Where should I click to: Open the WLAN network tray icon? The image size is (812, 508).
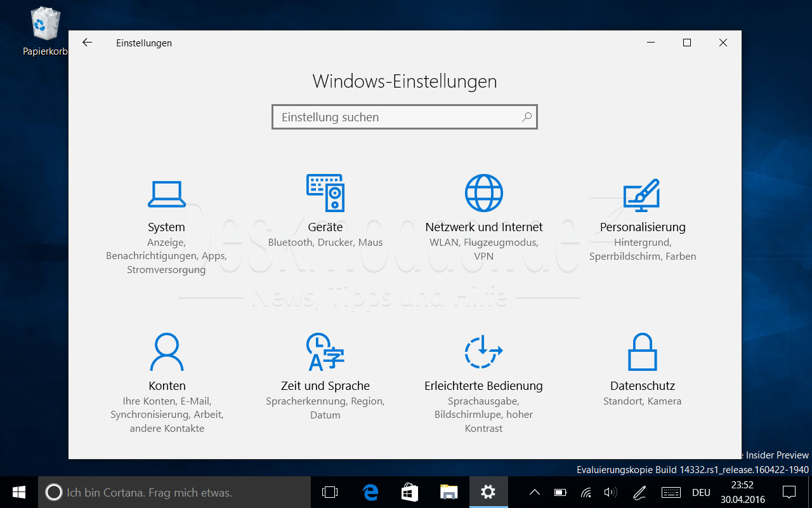point(586,492)
